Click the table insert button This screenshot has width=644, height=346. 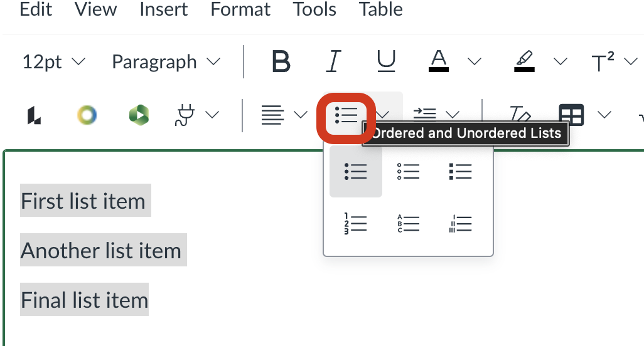pos(571,115)
